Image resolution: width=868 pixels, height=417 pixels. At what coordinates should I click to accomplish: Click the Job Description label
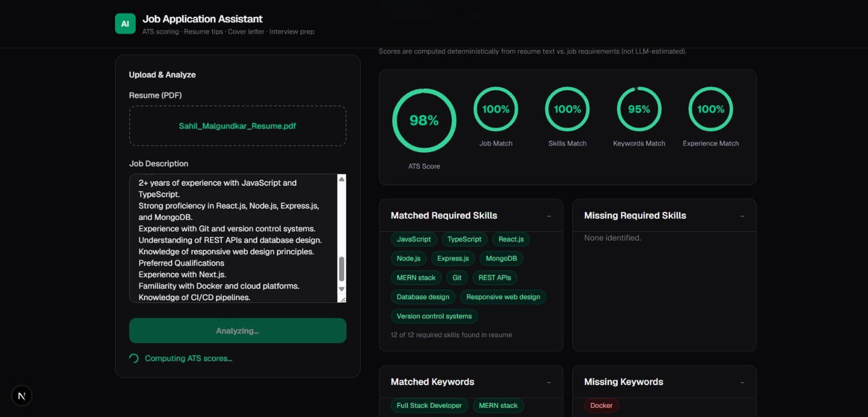158,164
